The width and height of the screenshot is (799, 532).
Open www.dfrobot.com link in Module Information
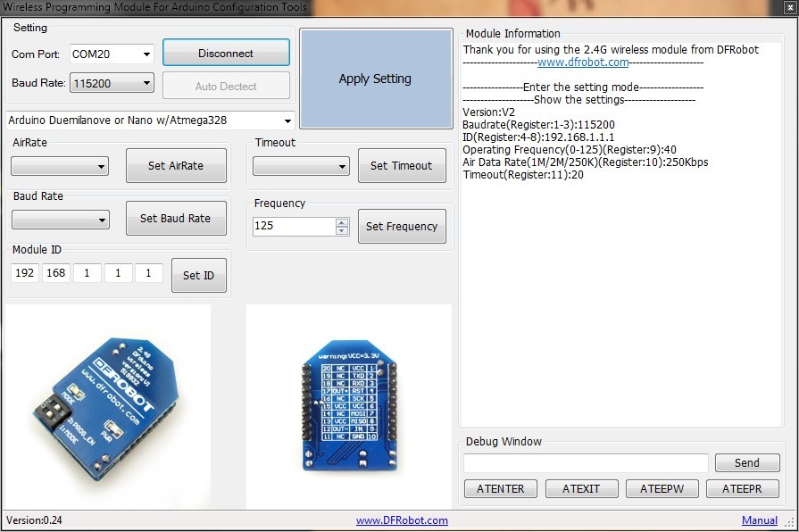[x=583, y=62]
